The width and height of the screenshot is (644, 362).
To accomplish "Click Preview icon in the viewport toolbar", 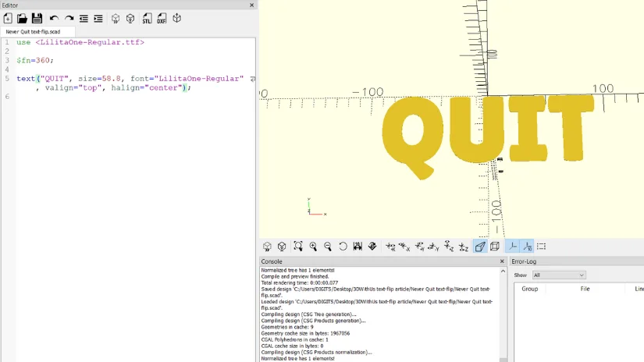I will [267, 247].
